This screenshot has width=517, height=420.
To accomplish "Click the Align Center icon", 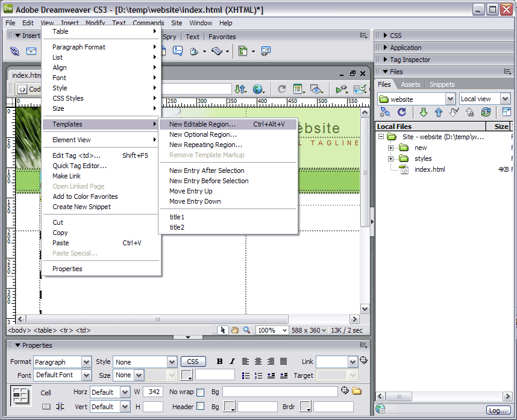I will tap(258, 362).
